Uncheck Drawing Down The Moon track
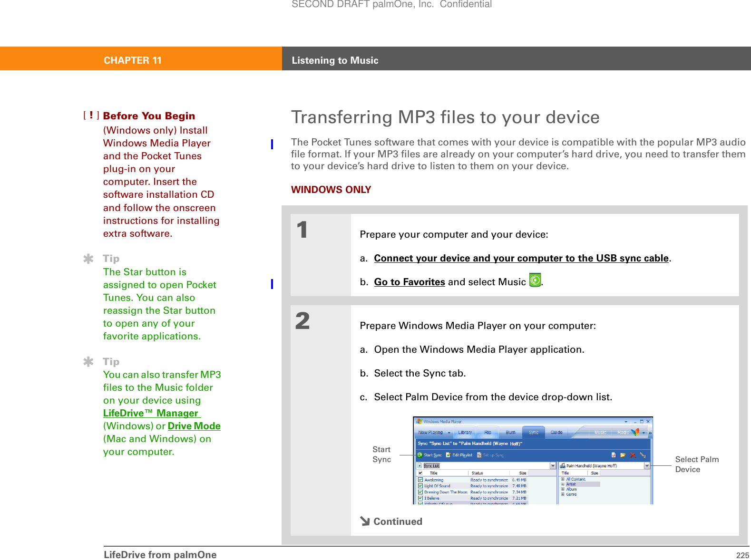The height and width of the screenshot is (560, 751). click(420, 492)
